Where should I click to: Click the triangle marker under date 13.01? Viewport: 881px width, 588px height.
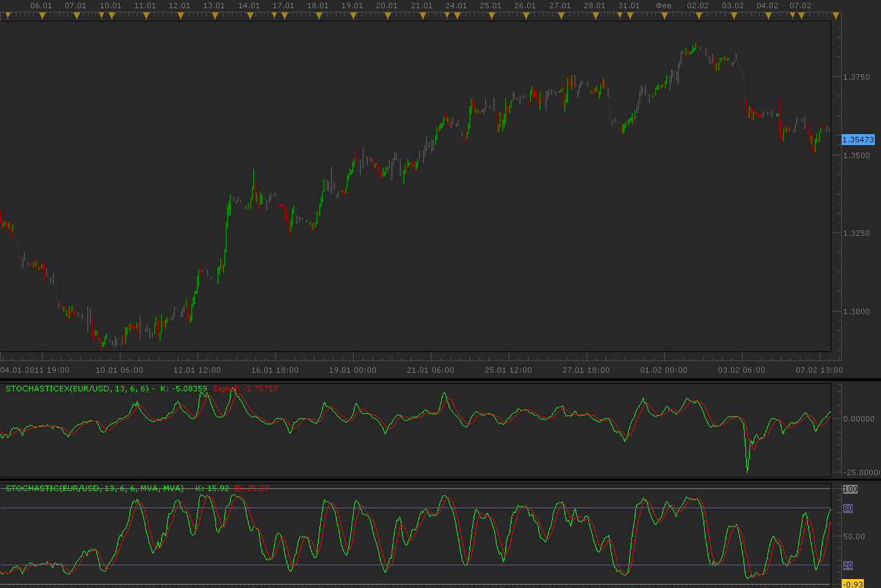[214, 15]
